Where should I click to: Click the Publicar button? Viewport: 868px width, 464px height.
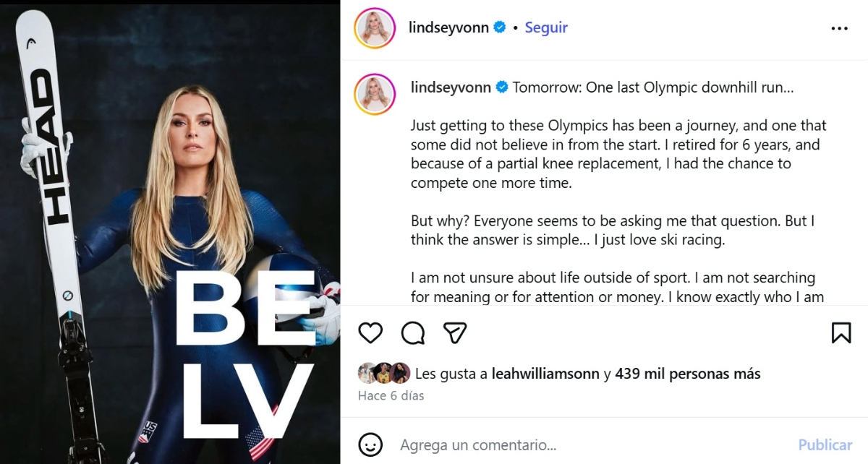[825, 444]
